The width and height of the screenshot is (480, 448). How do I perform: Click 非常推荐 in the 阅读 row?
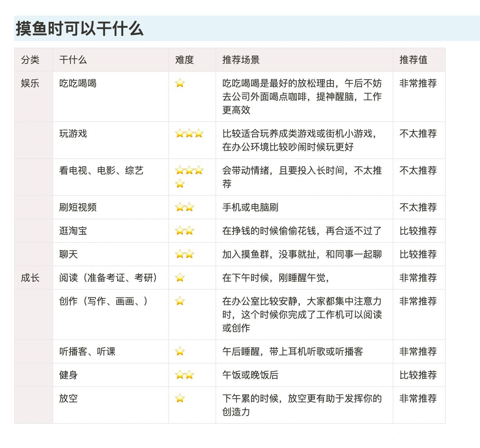pos(418,278)
